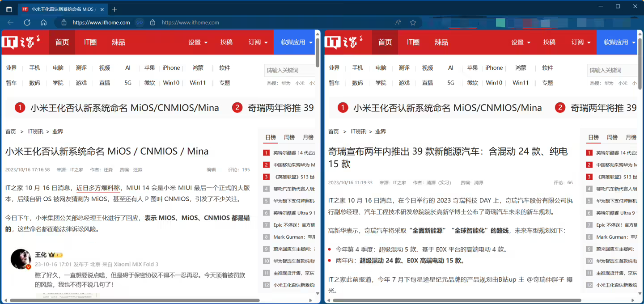Click 王化 avatar in embedded Weibo post
This screenshot has height=304, width=644.
pyautogui.click(x=21, y=259)
